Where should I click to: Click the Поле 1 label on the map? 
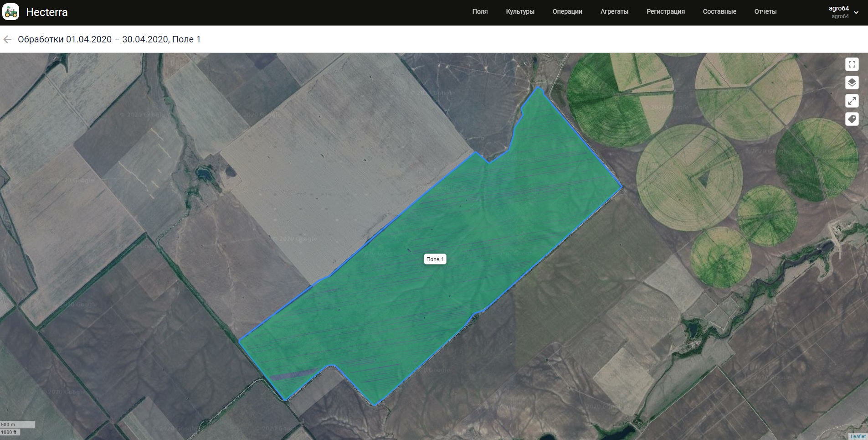[435, 259]
